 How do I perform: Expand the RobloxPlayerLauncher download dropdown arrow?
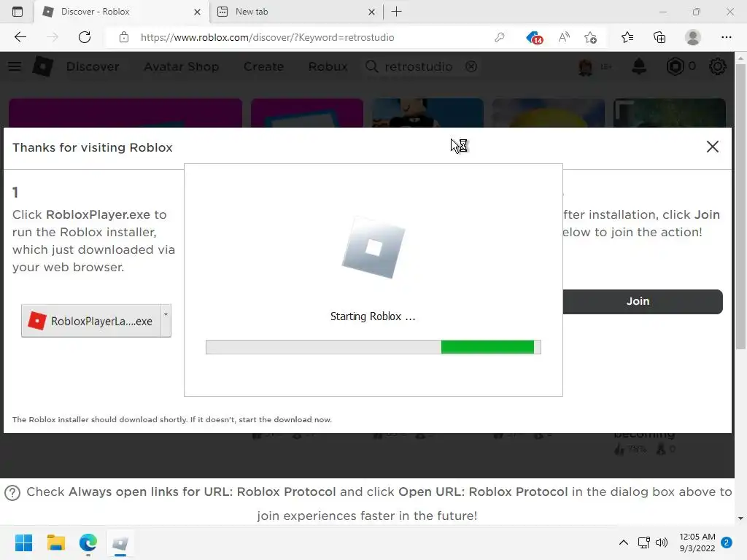(166, 321)
